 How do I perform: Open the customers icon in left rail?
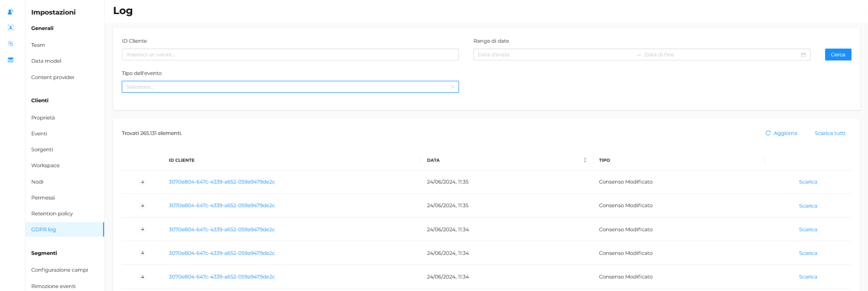point(11,12)
